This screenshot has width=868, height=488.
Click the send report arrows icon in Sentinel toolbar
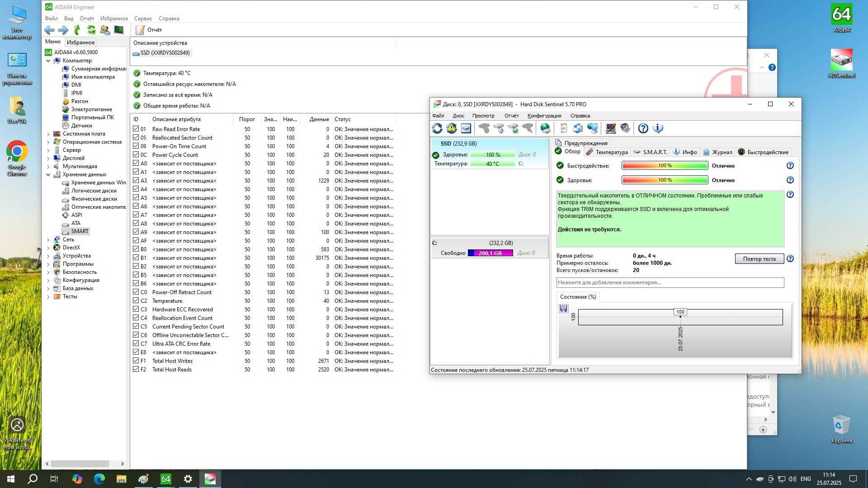578,128
